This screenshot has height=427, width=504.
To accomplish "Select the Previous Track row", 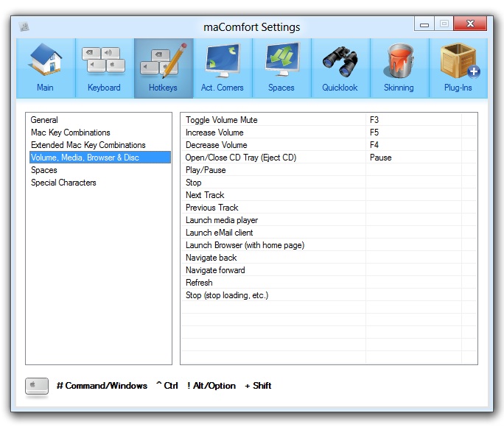I will (x=329, y=208).
